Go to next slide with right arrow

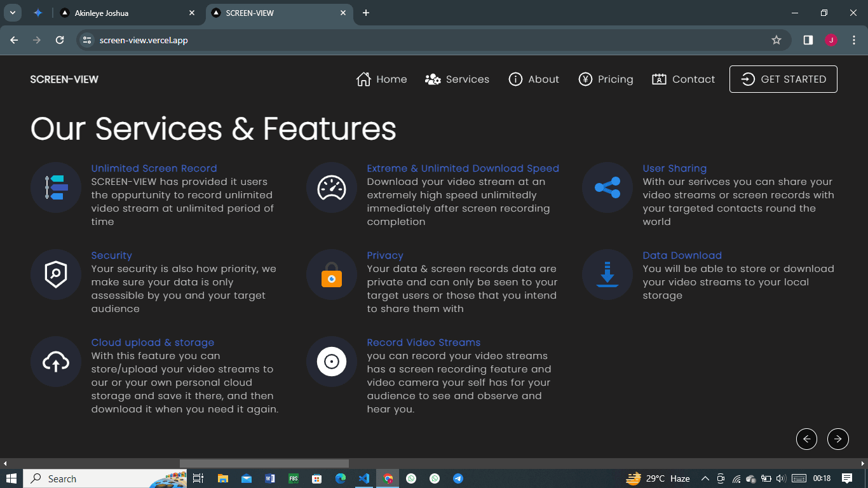(838, 438)
